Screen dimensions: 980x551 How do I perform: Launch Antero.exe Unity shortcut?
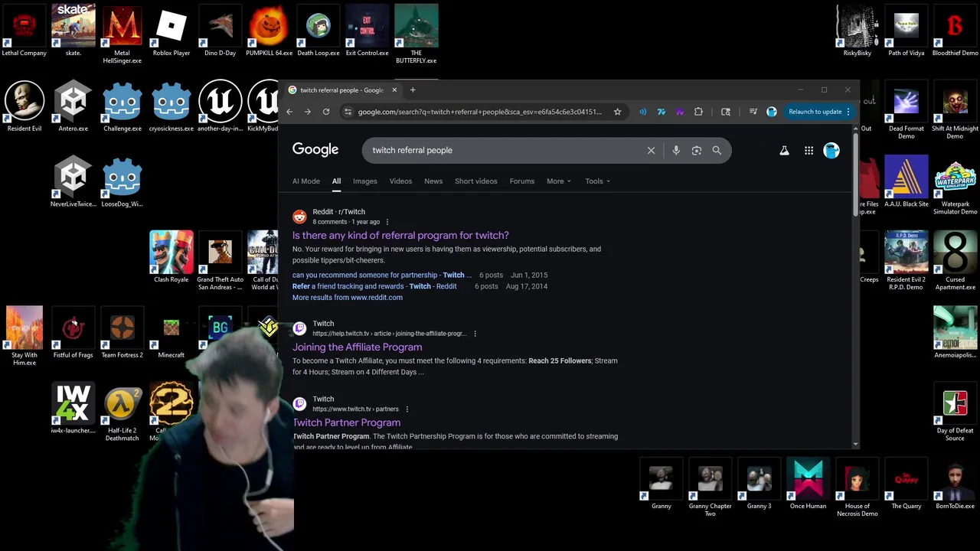tap(73, 106)
